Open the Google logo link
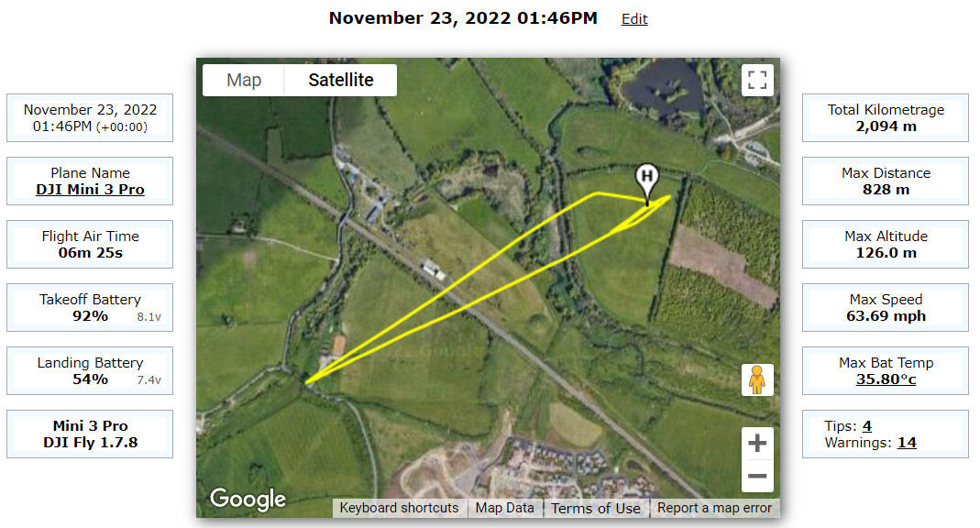Screen dimensions: 980x528 tap(248, 499)
